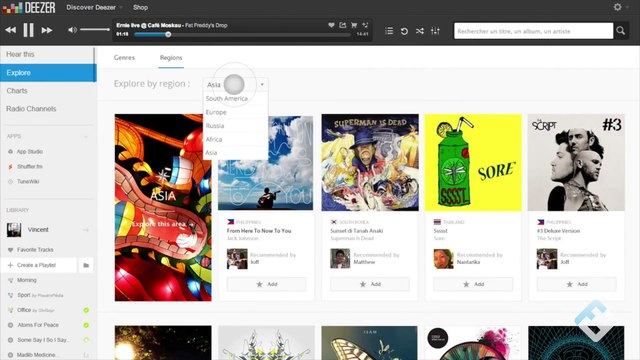The image size is (640, 360).
Task: Choose Russia from region list
Action: (x=236, y=126)
